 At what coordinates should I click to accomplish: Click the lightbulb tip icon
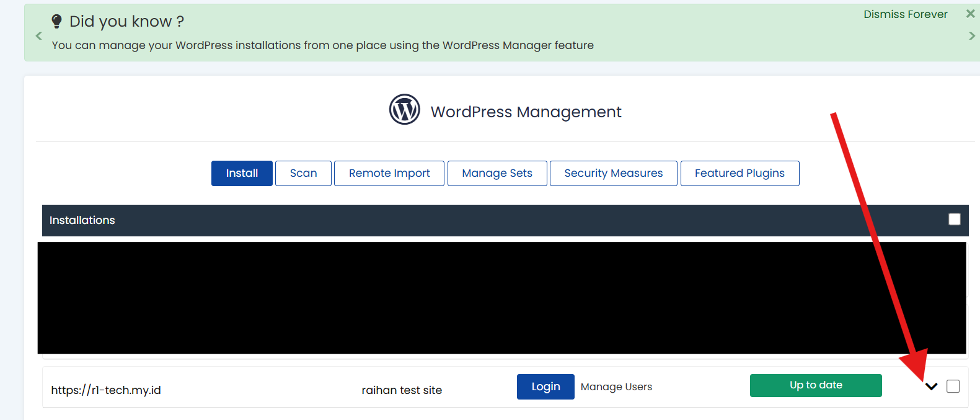(x=56, y=22)
